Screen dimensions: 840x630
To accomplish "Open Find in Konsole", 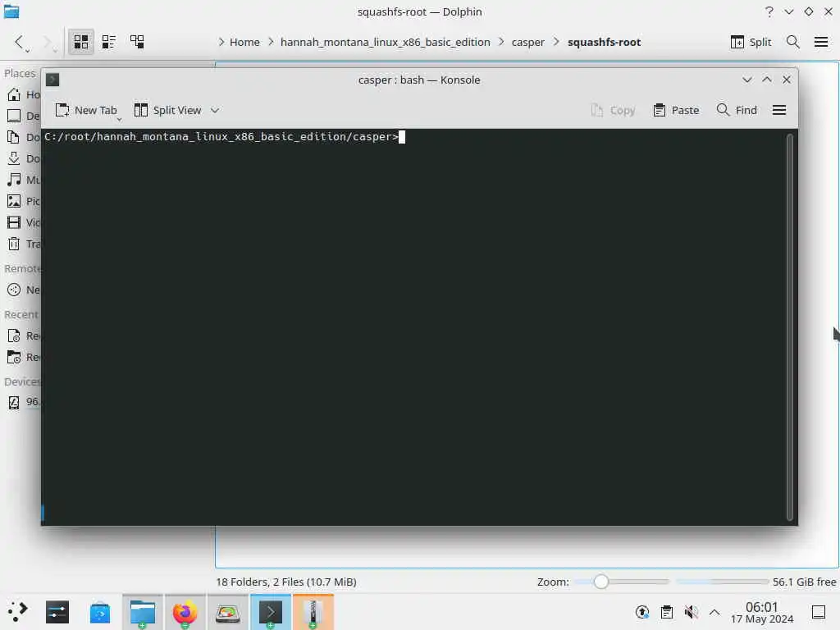I will (x=737, y=110).
